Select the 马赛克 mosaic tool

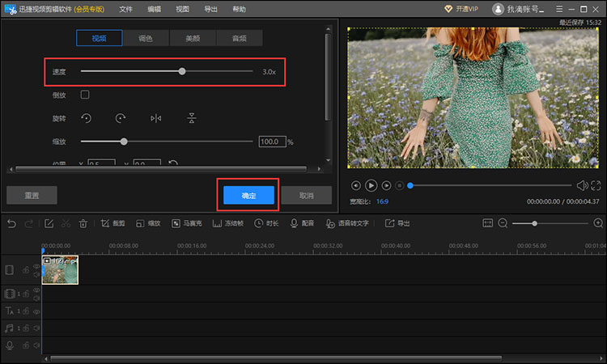[x=187, y=223]
